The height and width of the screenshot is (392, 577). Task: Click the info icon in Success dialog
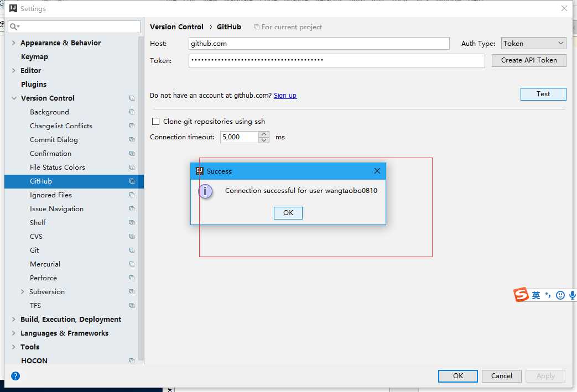click(x=205, y=191)
